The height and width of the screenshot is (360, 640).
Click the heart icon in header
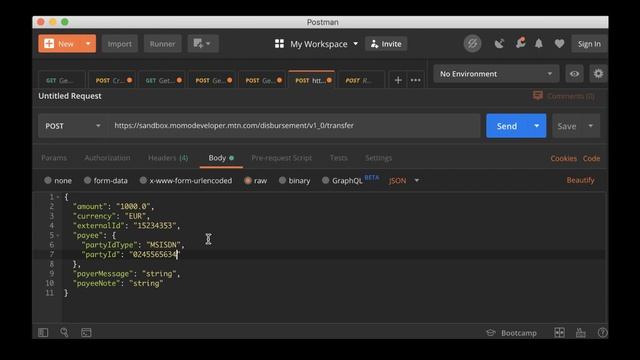(559, 44)
